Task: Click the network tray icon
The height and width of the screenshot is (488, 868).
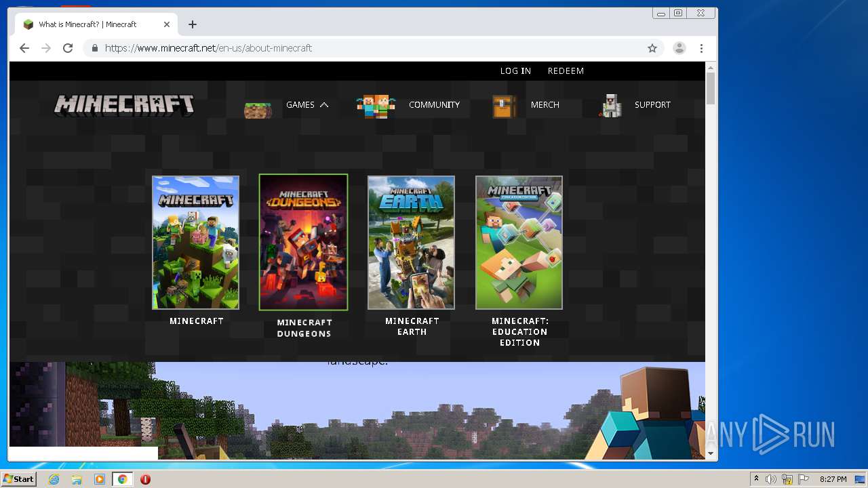Action: pyautogui.click(x=787, y=479)
